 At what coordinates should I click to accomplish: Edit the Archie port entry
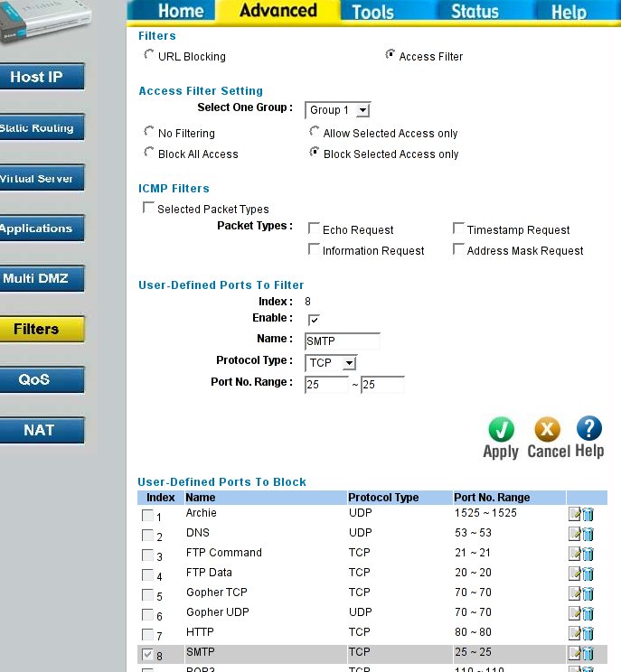click(574, 514)
